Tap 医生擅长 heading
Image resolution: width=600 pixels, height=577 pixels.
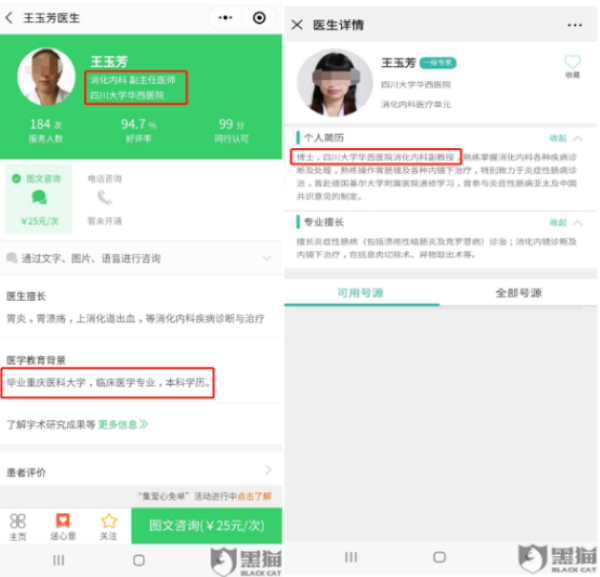pyautogui.click(x=26, y=296)
